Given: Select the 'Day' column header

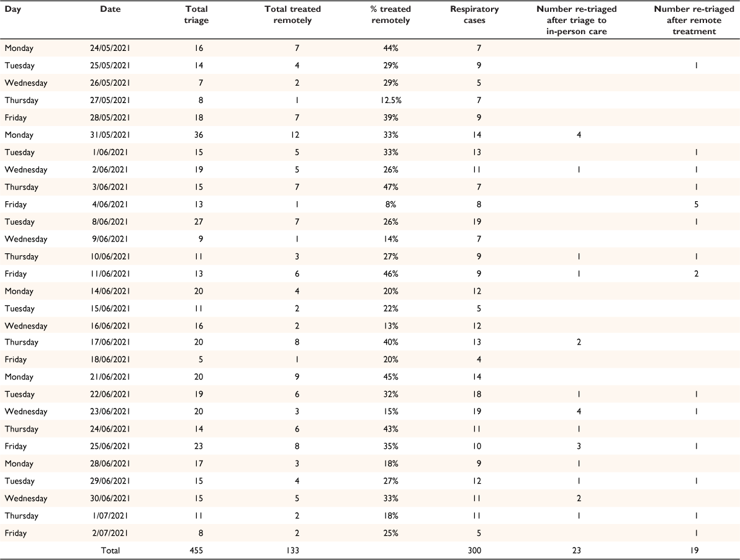Looking at the screenshot, I should tap(13, 9).
